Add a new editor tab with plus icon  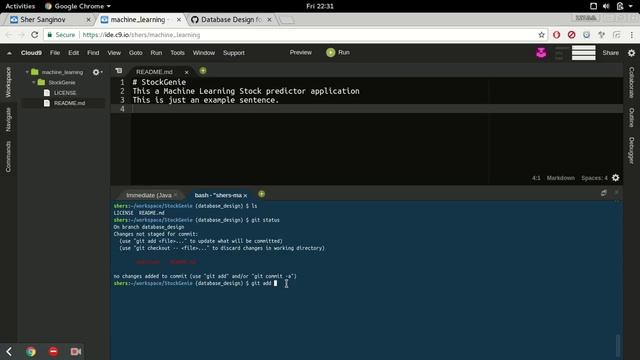pos(203,71)
